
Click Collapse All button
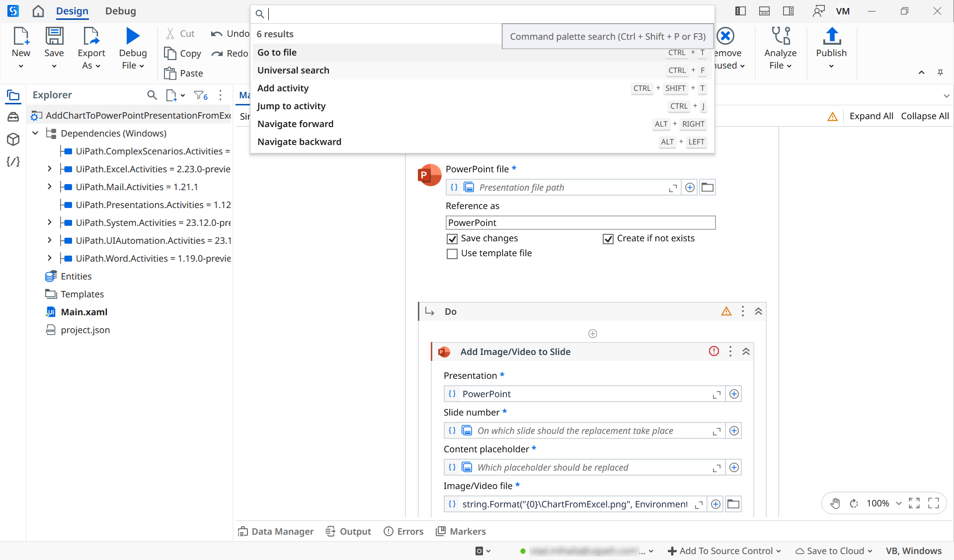(925, 116)
